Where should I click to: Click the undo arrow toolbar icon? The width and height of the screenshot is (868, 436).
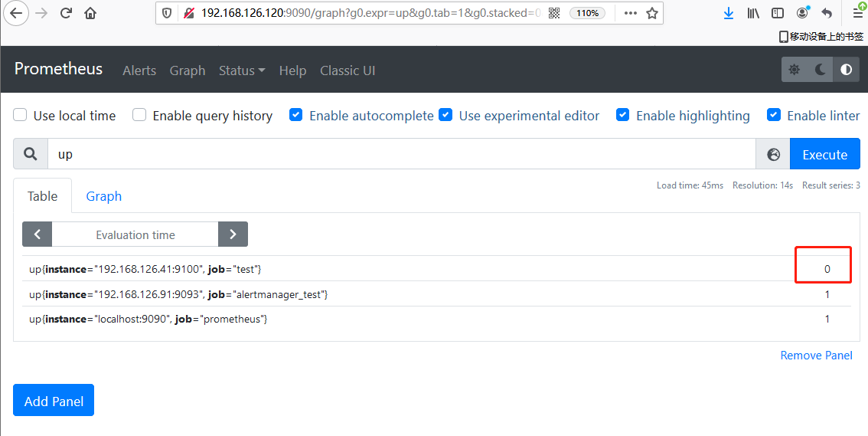coord(827,13)
